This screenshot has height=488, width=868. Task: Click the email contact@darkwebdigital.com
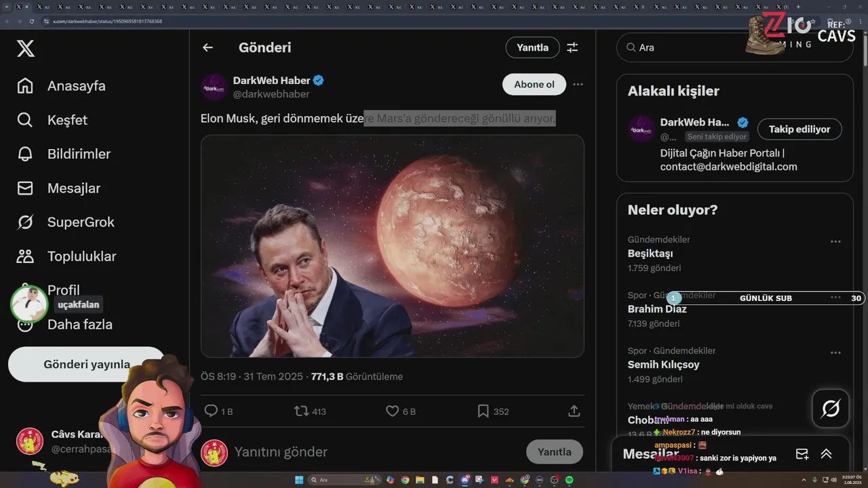728,167
